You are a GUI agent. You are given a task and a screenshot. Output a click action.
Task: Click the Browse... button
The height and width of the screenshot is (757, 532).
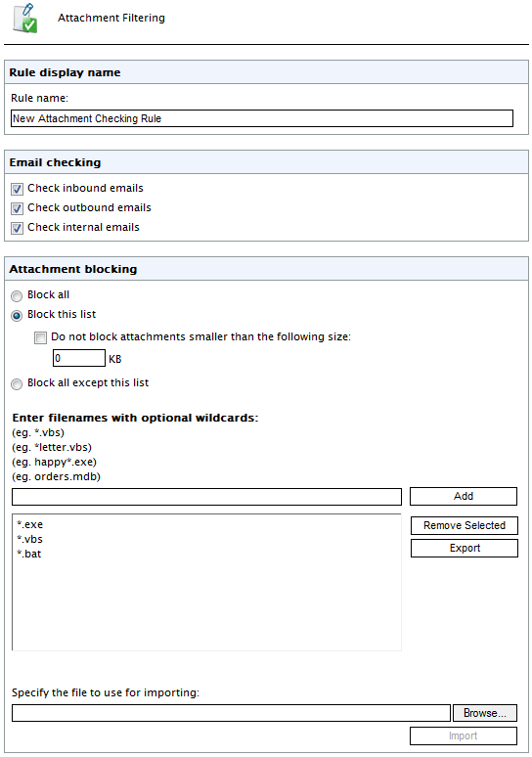click(485, 713)
